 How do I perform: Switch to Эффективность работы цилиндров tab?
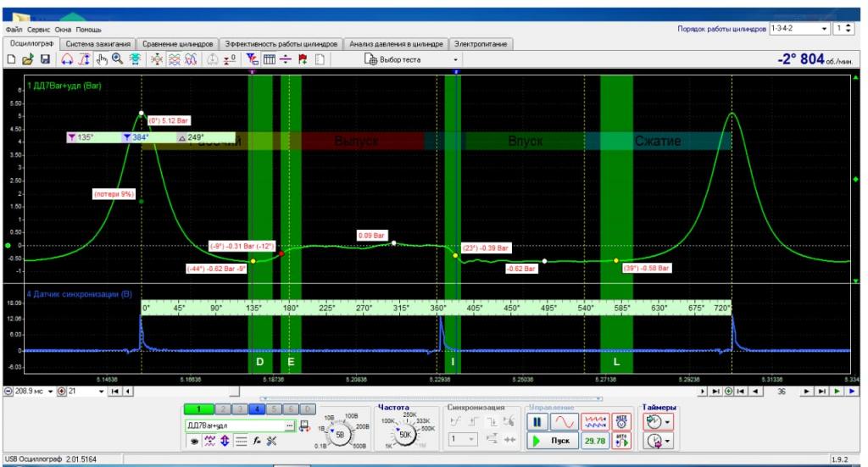pos(281,44)
